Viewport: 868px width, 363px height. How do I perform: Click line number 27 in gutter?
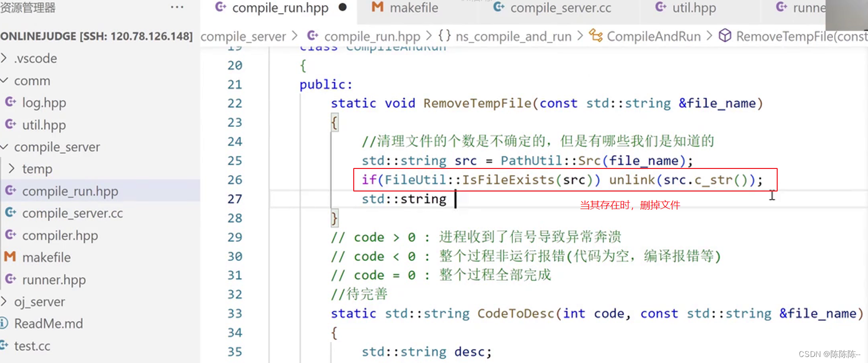pos(235,199)
